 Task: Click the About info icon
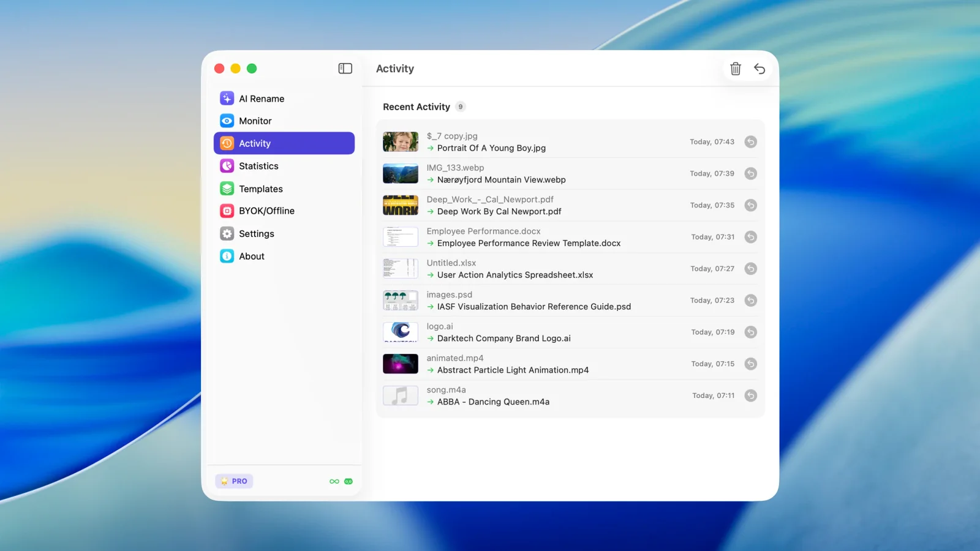point(227,256)
